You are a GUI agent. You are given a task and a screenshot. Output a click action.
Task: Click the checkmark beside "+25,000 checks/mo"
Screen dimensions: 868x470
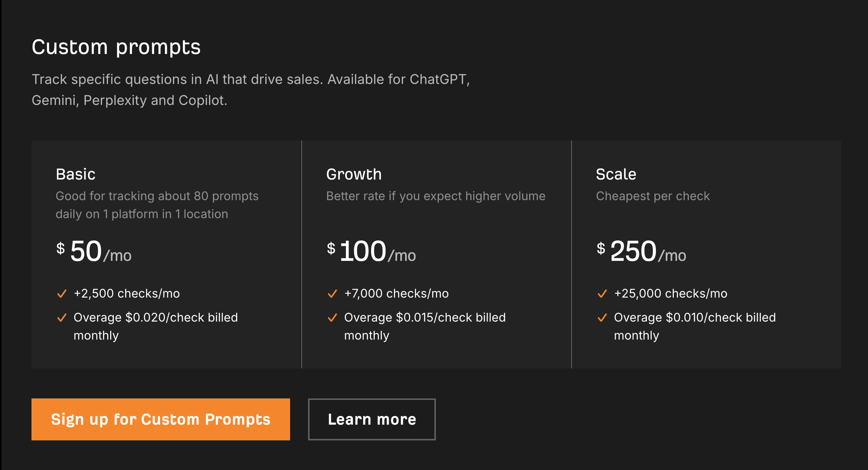(x=602, y=294)
